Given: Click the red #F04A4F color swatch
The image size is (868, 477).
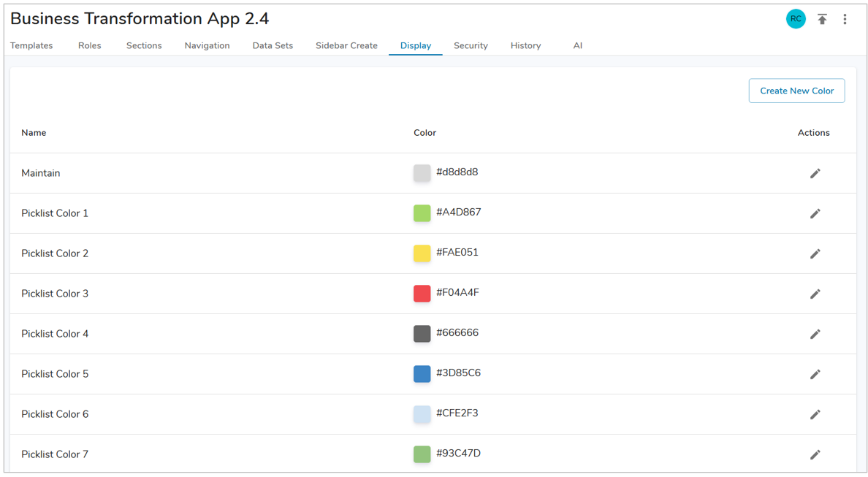Looking at the screenshot, I should tap(422, 294).
